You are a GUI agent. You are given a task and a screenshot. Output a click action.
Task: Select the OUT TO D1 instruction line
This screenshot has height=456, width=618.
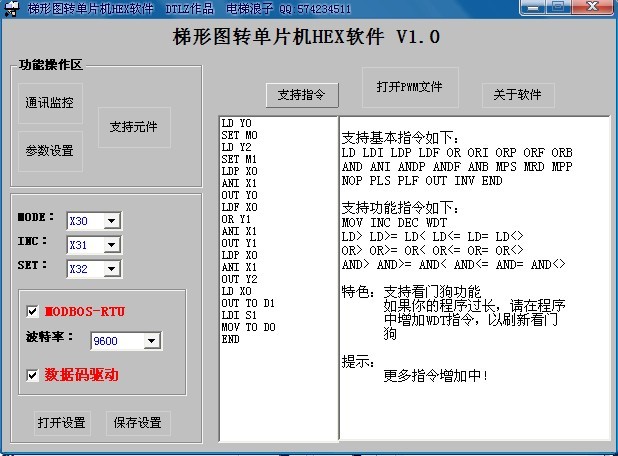coord(249,303)
